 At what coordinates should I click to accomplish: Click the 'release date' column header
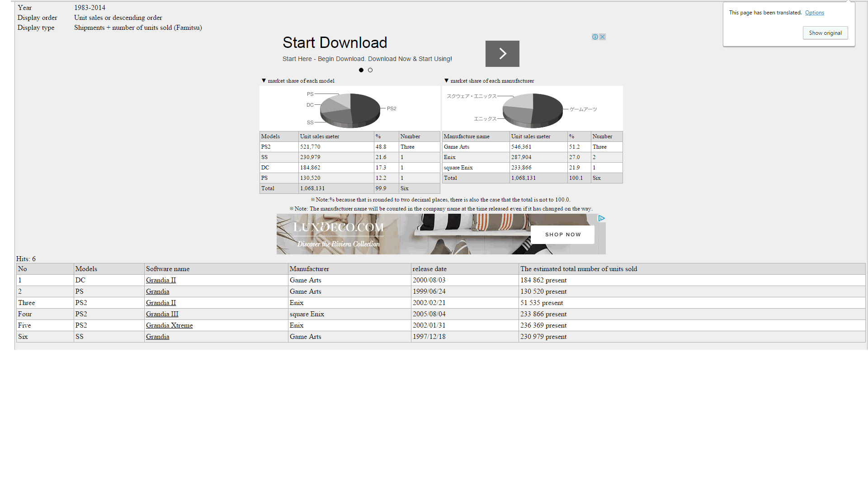[x=429, y=269]
